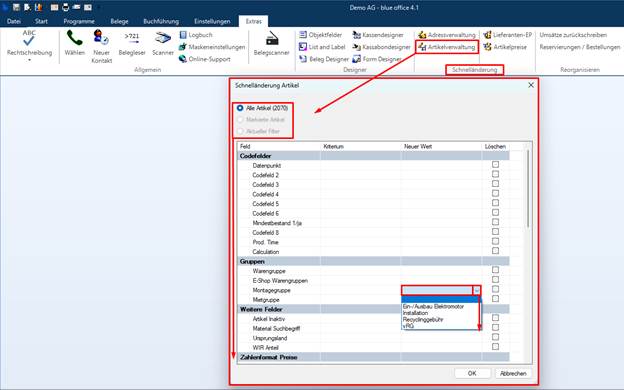Open Objektfelder designer

coord(320,35)
